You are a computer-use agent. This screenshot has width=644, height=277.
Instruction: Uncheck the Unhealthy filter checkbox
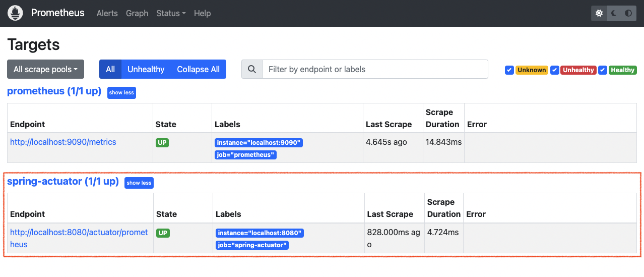point(555,70)
